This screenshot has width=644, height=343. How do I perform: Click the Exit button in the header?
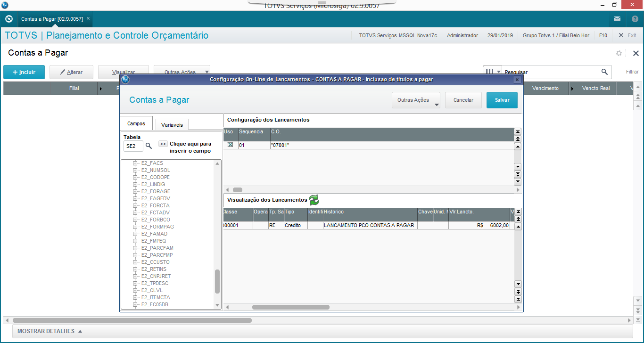627,35
